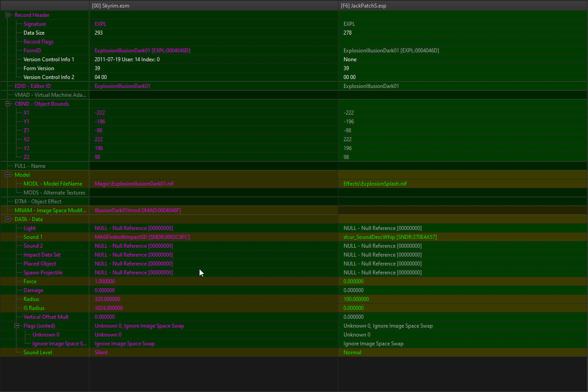Select the [F6] JackPatchS.esp column header

tap(463, 5)
